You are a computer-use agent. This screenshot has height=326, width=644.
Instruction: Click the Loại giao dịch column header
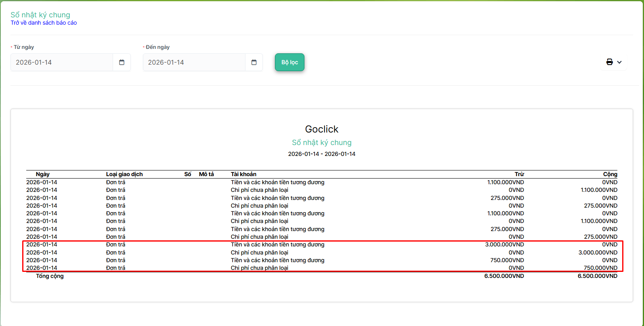pos(124,174)
